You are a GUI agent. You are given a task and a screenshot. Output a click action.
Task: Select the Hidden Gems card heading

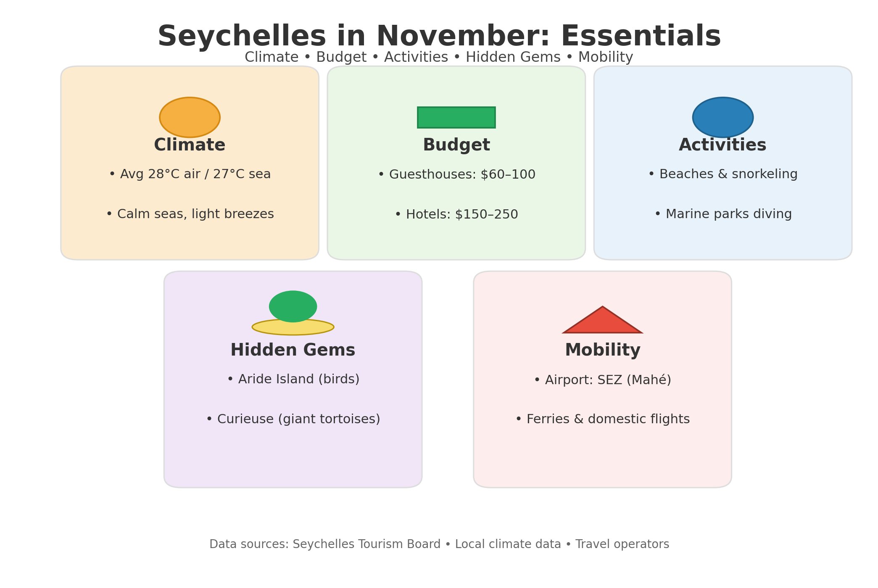pos(293,351)
